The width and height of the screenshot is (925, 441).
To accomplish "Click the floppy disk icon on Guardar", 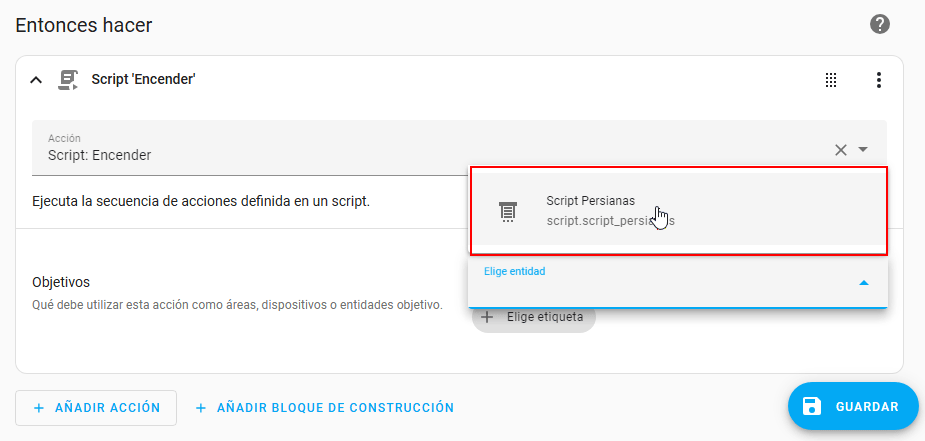I will [812, 406].
